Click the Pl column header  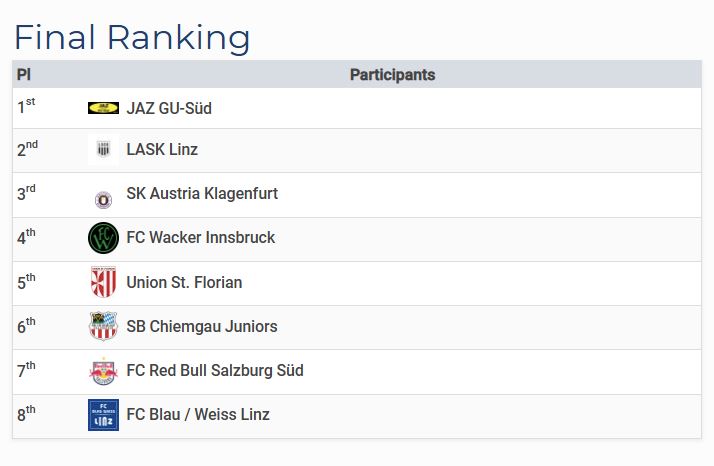[x=24, y=75]
